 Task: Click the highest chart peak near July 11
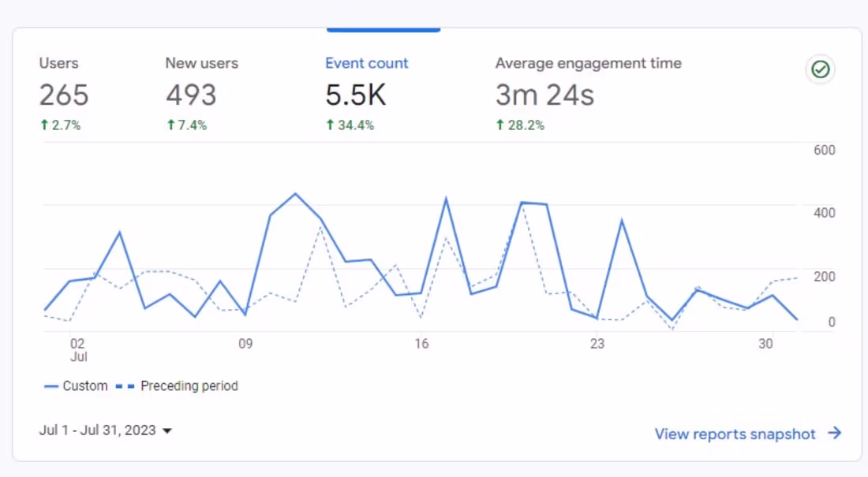pyautogui.click(x=296, y=194)
